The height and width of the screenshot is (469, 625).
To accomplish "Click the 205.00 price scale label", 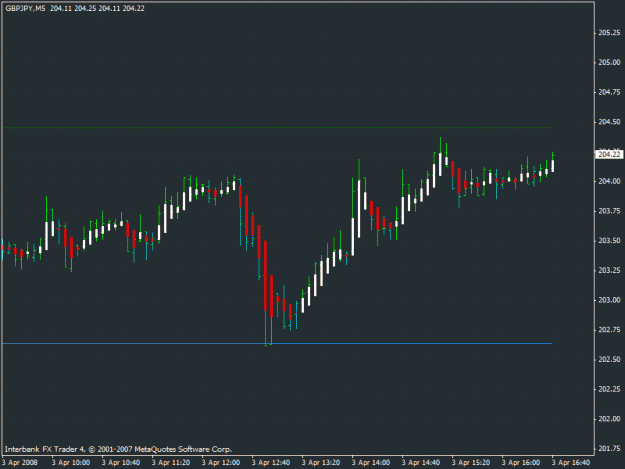I will [609, 63].
